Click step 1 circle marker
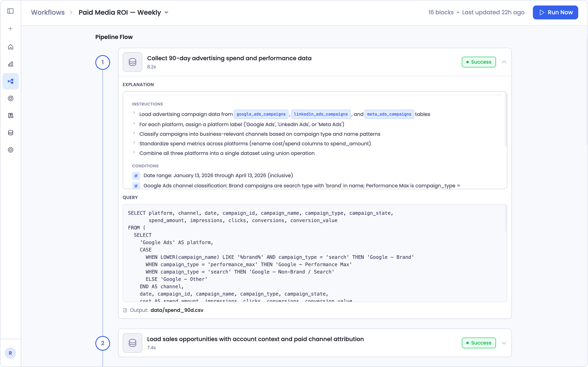 click(x=103, y=63)
